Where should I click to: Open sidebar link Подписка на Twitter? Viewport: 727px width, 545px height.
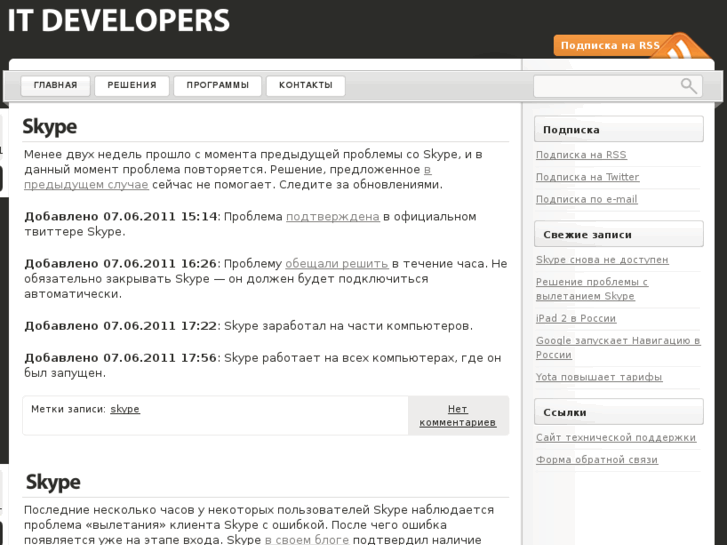tap(587, 177)
